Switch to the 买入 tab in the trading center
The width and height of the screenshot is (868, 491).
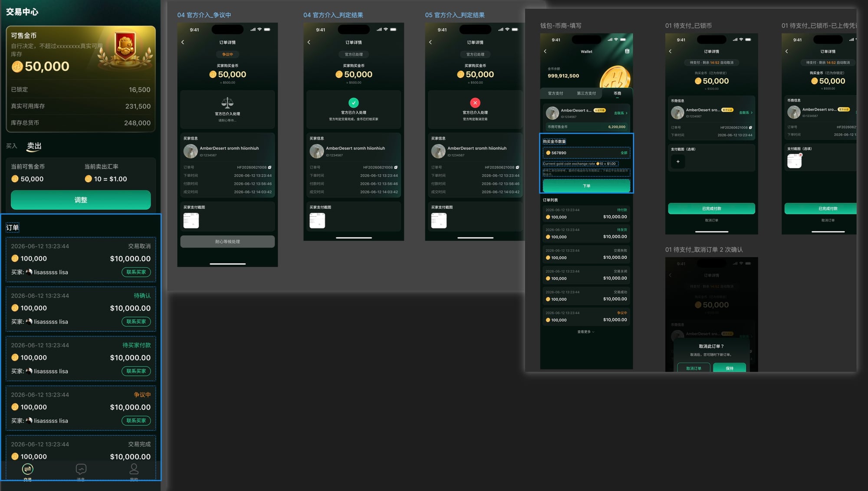12,146
